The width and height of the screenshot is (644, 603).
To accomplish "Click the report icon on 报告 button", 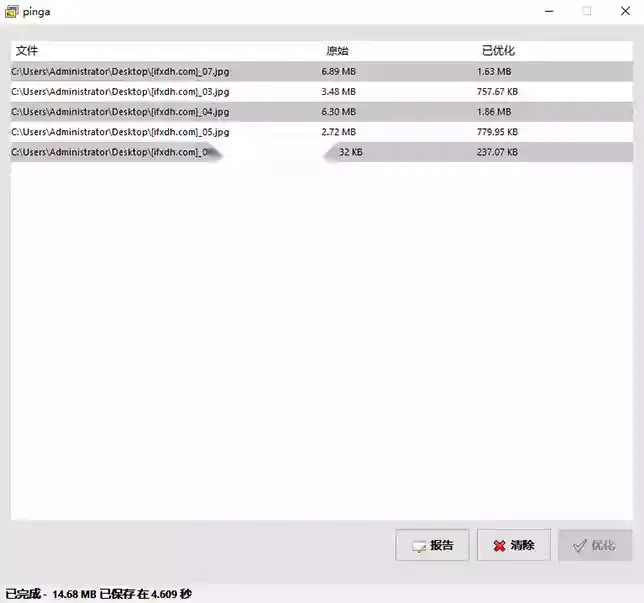I will click(418, 547).
